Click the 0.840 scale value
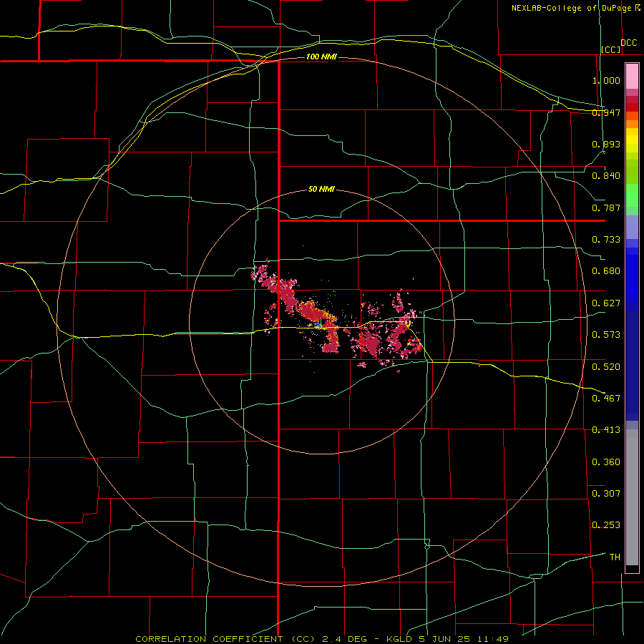This screenshot has height=644, width=644. 606,176
